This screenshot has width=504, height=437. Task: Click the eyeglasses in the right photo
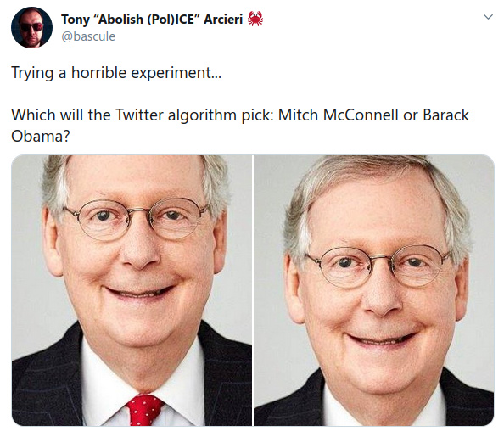(x=378, y=266)
